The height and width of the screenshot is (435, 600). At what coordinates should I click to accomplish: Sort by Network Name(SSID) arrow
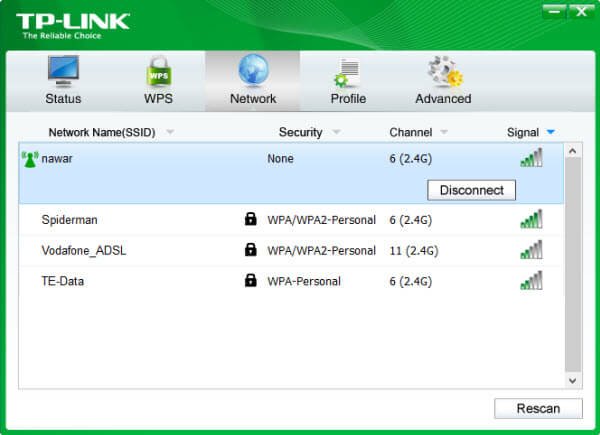click(170, 132)
